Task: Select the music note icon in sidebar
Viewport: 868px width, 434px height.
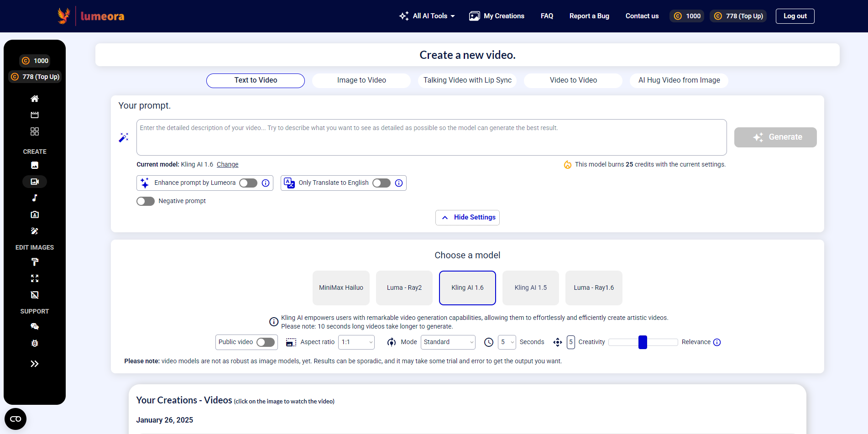Action: pos(35,198)
